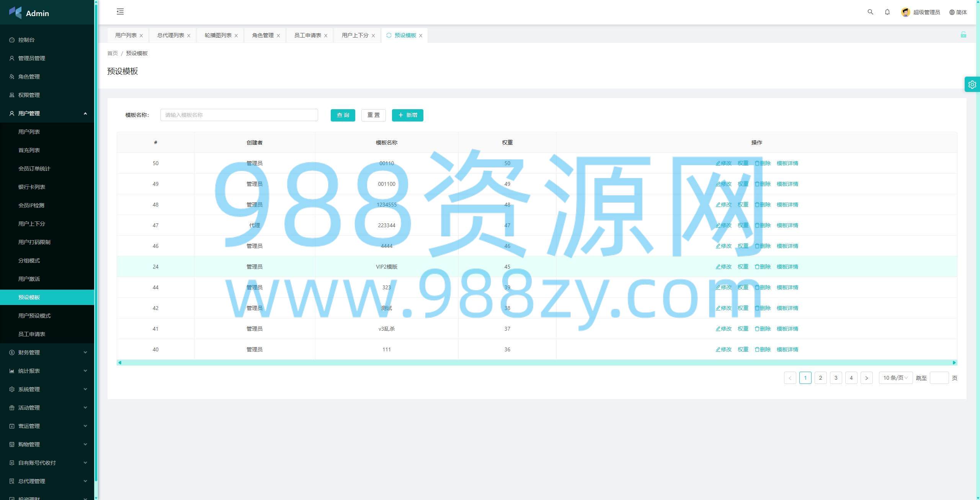Viewport: 980px width, 500px height.
Task: Click the refresh icon on 预设模板 tab
Action: pyautogui.click(x=389, y=35)
